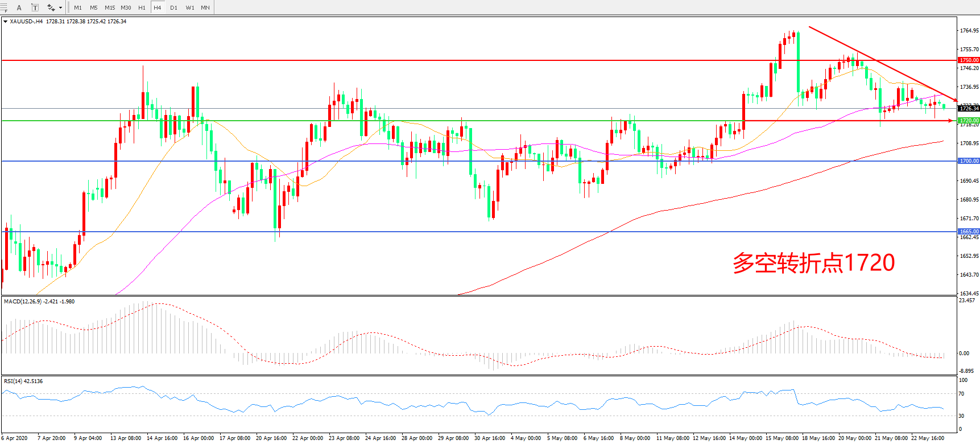Click the green 1720.00 price level label
The height and width of the screenshot is (444, 980).
969,121
